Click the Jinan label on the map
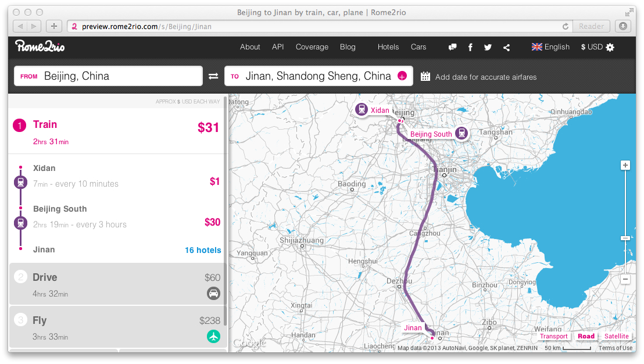The width and height of the screenshot is (644, 364). 413,327
